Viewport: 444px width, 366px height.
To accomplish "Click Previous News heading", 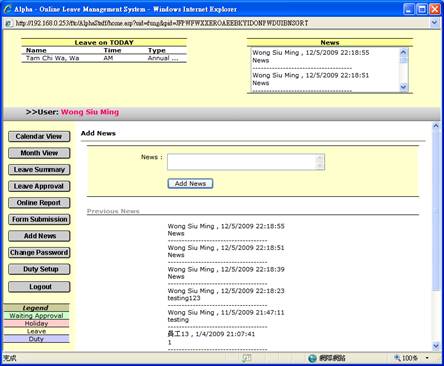I will 113,211.
